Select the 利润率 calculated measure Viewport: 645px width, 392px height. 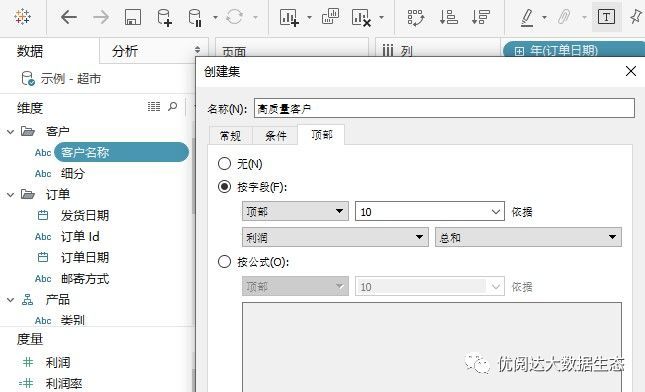tap(63, 383)
